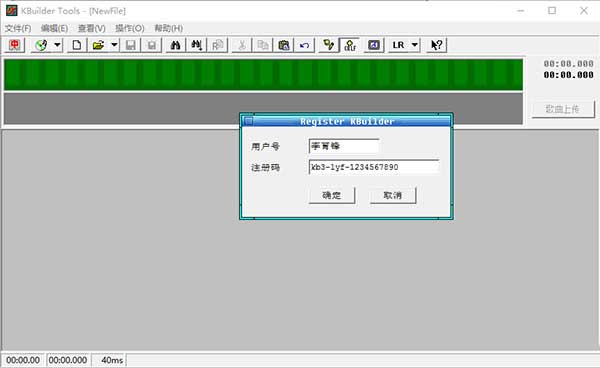Screen dimensions: 600x368
Task: Expand the dropdown arrow beside the globe icon
Action: pyautogui.click(x=57, y=45)
